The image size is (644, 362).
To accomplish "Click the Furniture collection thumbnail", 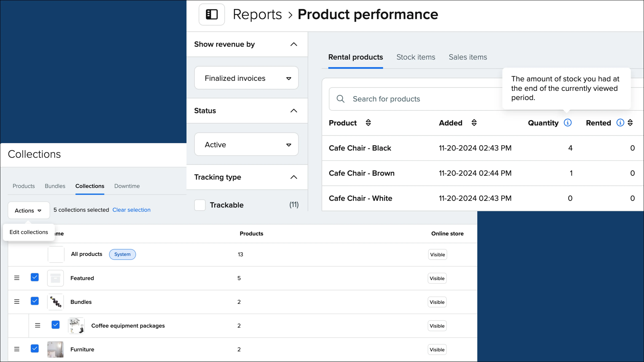I will [x=56, y=349].
